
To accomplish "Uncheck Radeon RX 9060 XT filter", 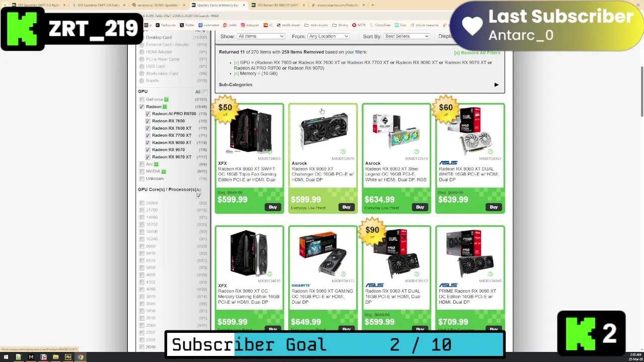I will pos(148,143).
